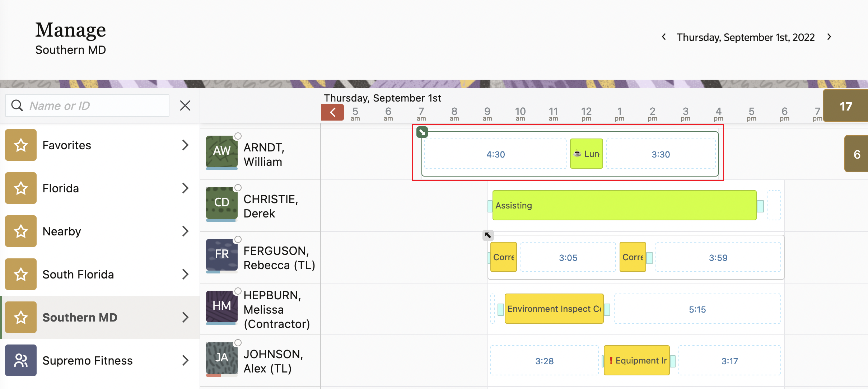Select radio circle beside Alex Johnson
868x389 pixels.
238,343
